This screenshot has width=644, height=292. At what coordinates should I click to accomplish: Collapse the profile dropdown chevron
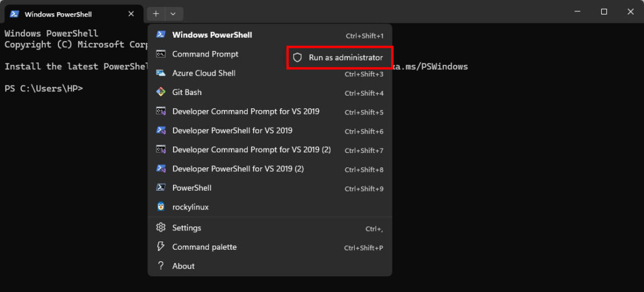tap(174, 14)
